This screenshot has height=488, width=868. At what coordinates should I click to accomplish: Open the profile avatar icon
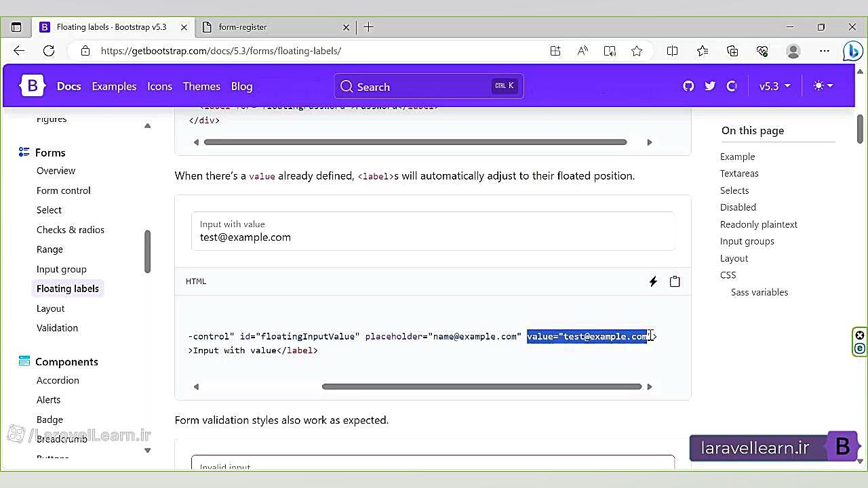point(793,51)
